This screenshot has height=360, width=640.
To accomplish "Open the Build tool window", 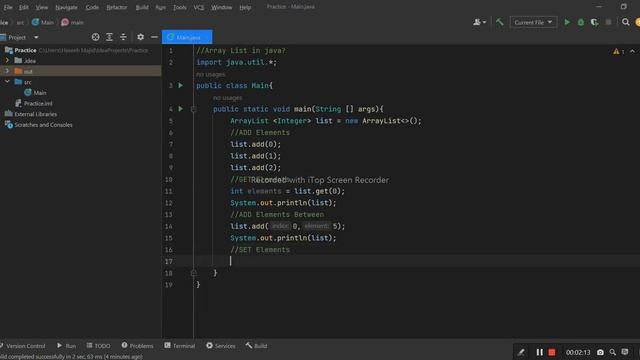I will [x=256, y=346].
